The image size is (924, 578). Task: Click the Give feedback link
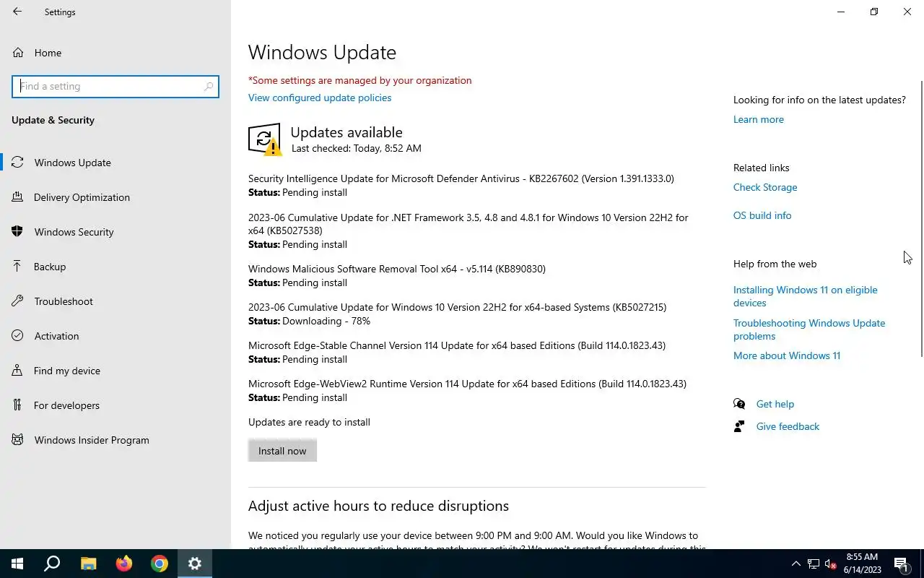click(788, 426)
